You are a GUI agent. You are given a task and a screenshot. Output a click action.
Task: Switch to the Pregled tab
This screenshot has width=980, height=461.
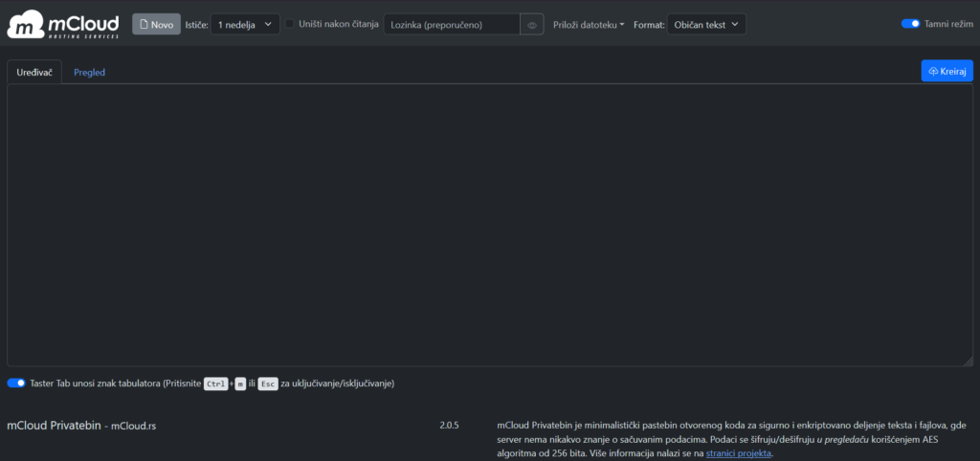point(89,72)
